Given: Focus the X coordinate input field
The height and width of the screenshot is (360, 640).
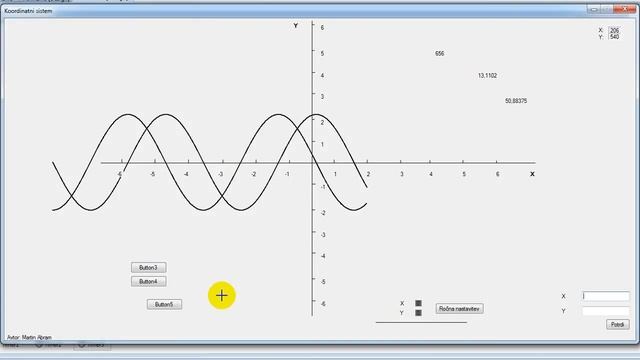Looking at the screenshot, I should (x=606, y=296).
